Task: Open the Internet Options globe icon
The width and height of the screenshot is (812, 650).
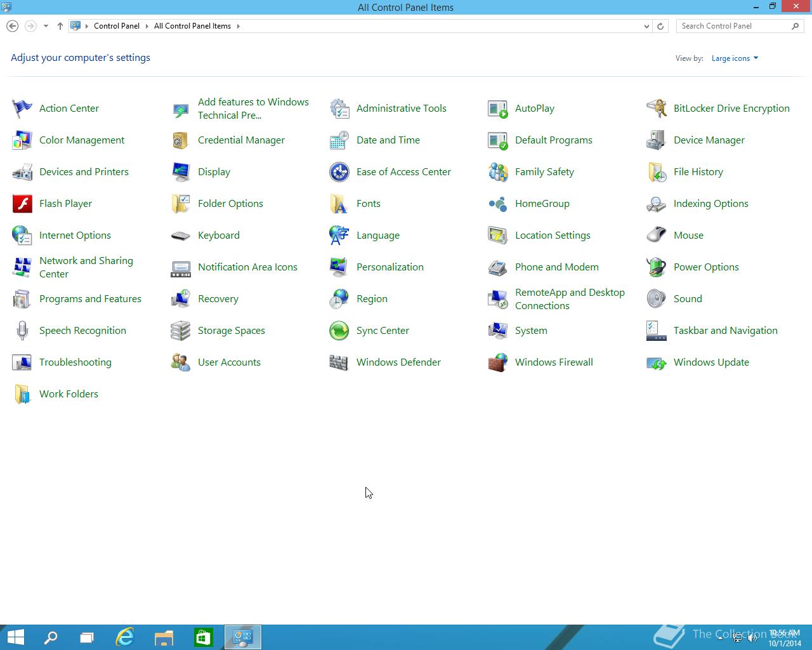Action: click(x=22, y=235)
